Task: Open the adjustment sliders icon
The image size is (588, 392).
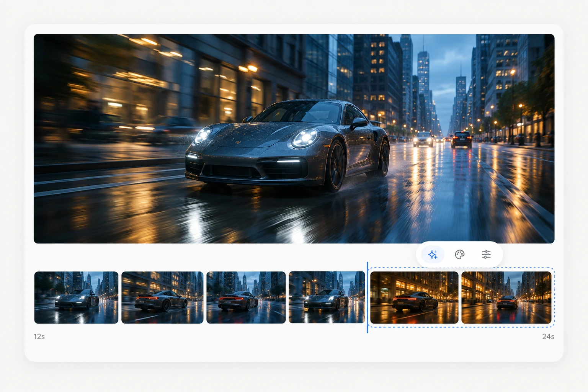Action: [486, 255]
